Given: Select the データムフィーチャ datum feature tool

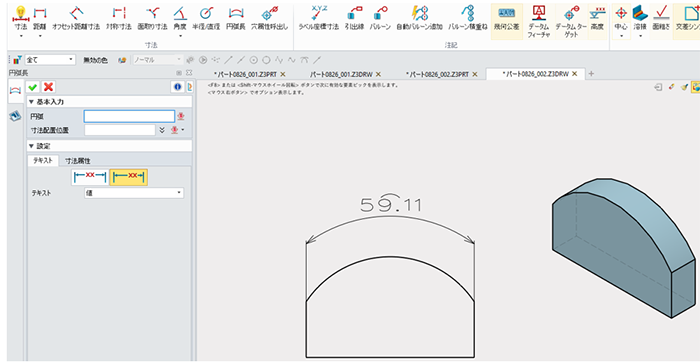Looking at the screenshot, I should (x=539, y=21).
